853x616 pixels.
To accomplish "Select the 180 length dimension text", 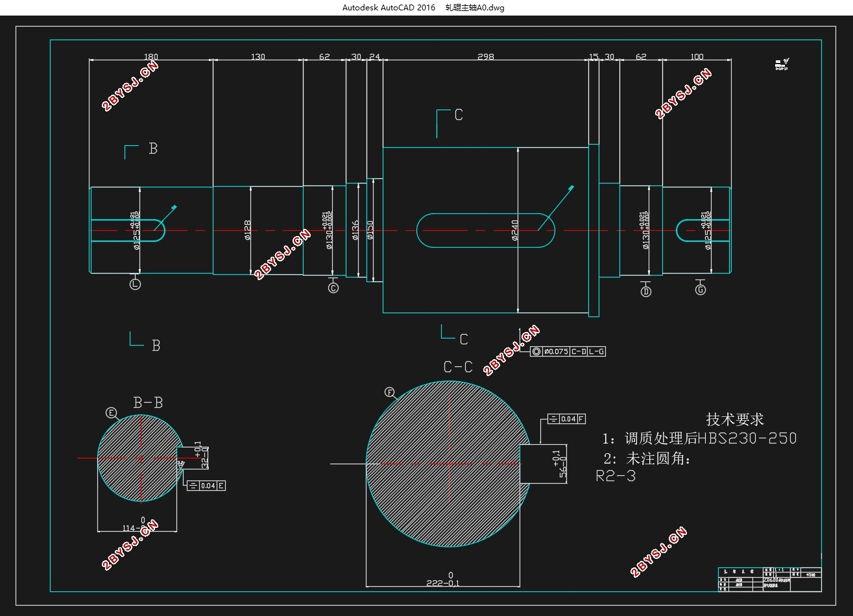I will coord(150,57).
